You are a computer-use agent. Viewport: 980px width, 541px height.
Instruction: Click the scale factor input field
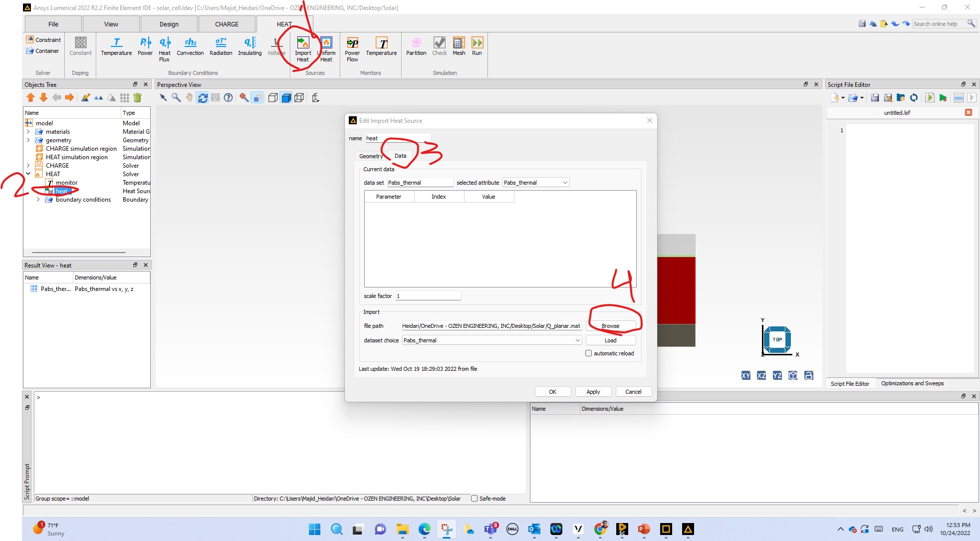point(428,296)
